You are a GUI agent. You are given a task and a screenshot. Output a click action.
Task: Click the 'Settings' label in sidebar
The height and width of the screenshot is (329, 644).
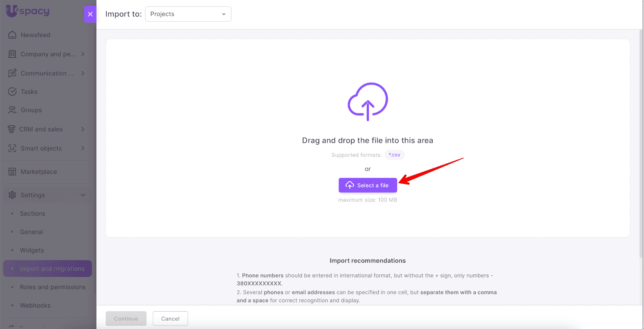tap(33, 195)
